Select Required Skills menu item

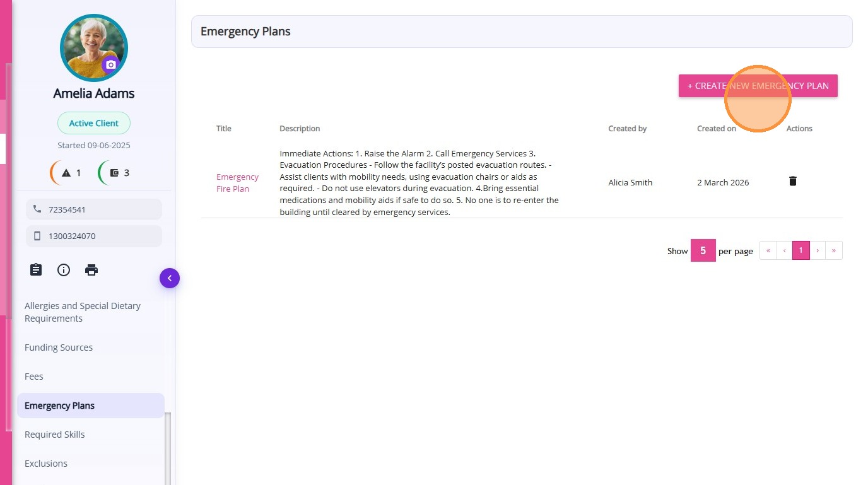[x=55, y=435]
